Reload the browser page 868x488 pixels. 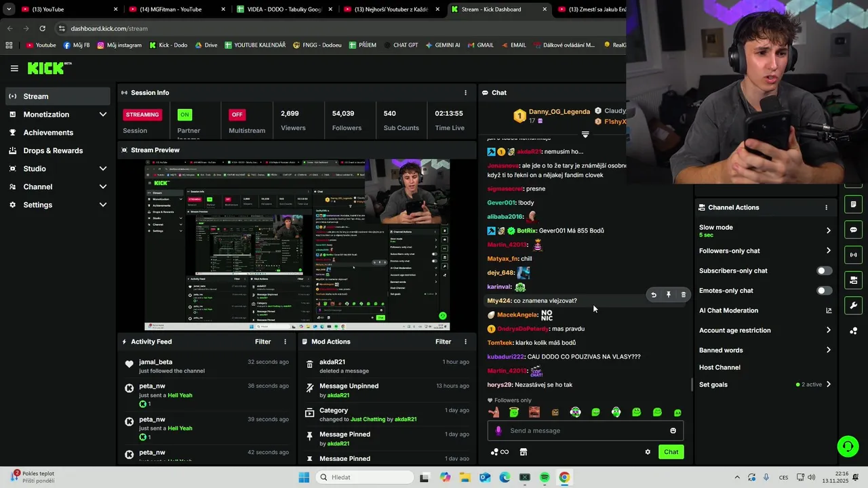pos(42,28)
